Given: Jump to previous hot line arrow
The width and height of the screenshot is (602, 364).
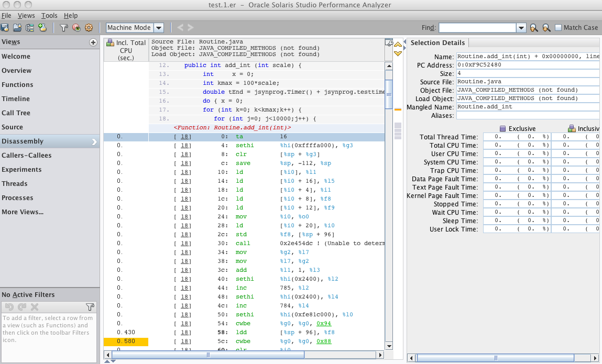Looking at the screenshot, I should point(398,45).
